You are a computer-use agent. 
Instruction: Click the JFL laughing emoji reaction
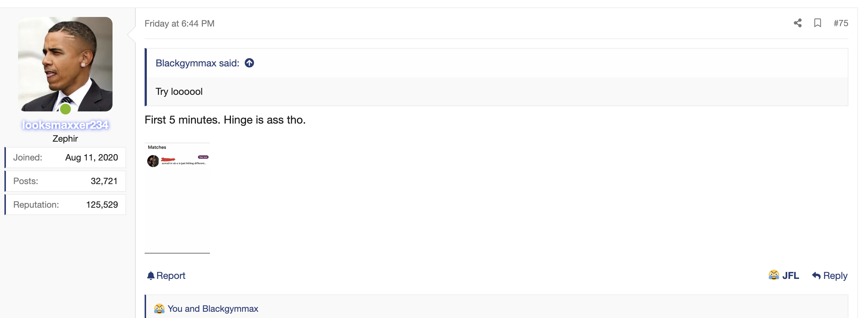click(774, 275)
